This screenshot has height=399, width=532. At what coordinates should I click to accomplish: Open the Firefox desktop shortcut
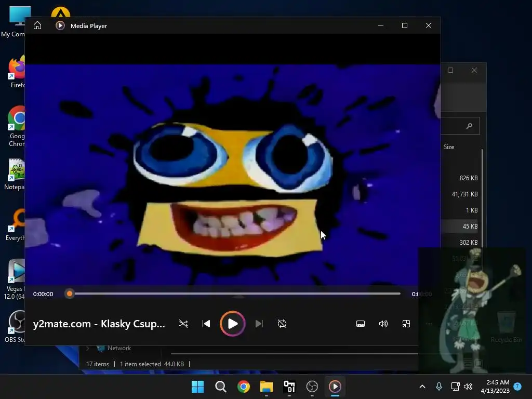pyautogui.click(x=17, y=72)
